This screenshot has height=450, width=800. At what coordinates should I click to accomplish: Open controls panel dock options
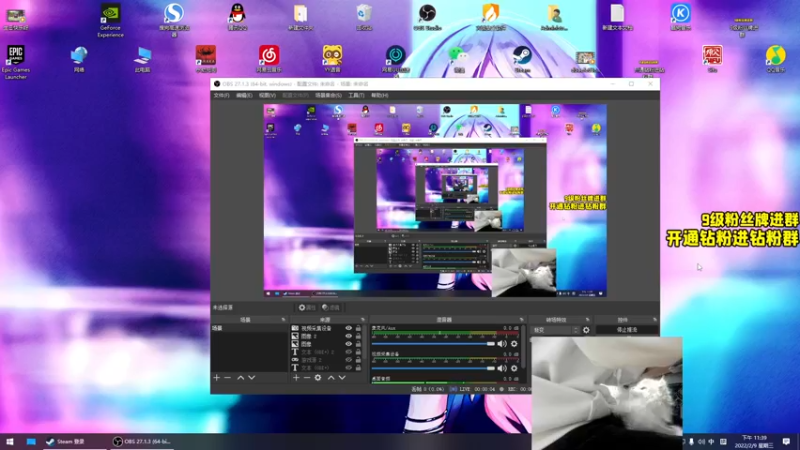(655, 320)
